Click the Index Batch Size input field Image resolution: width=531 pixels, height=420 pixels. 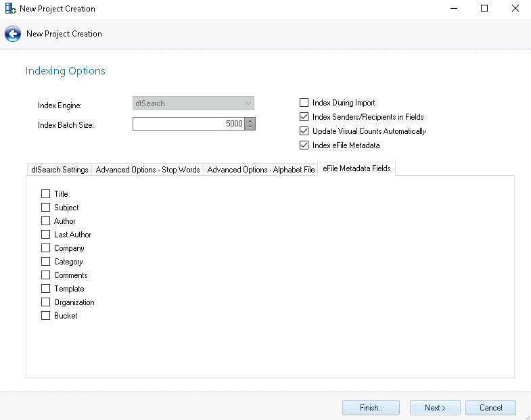(x=188, y=124)
